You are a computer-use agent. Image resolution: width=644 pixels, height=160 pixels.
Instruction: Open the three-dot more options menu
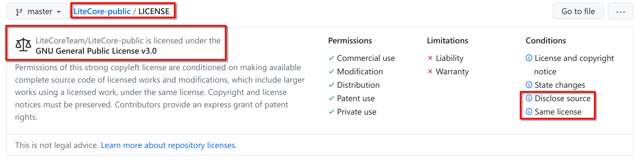(x=620, y=11)
